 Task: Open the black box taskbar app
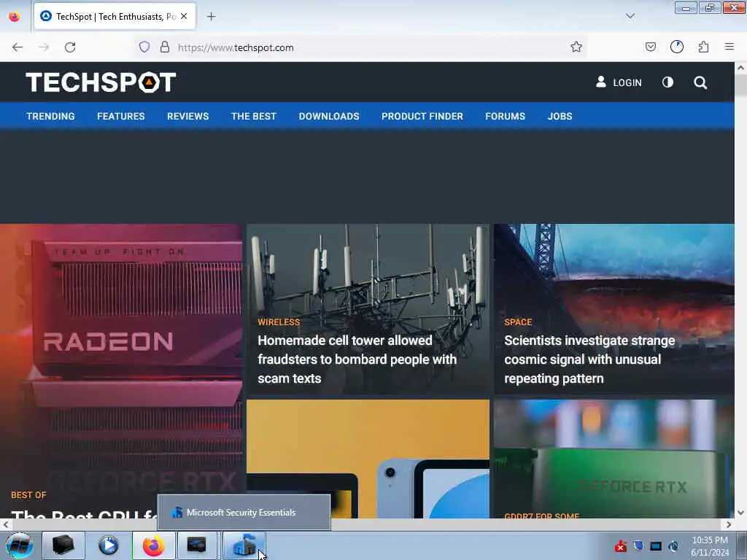(x=63, y=545)
